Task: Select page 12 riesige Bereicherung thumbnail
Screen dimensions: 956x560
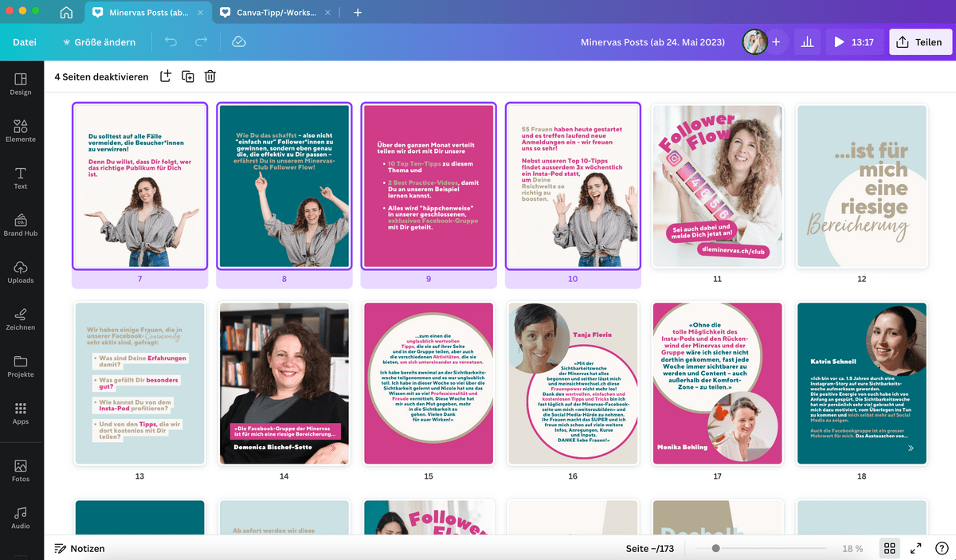Action: (862, 186)
